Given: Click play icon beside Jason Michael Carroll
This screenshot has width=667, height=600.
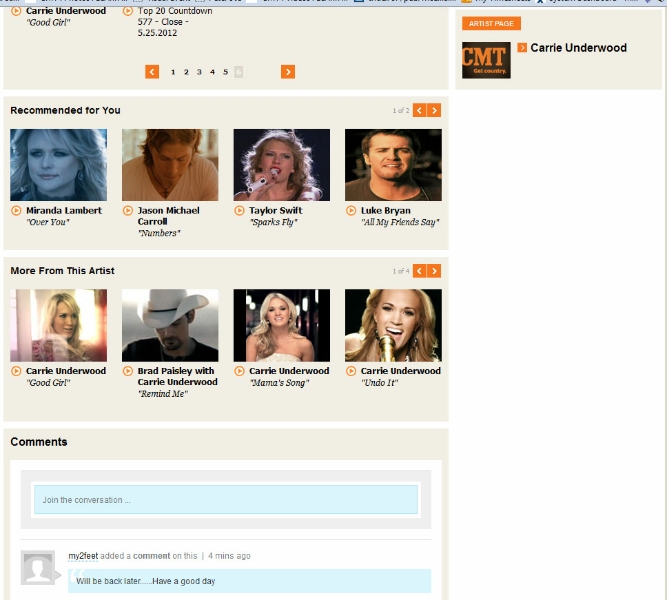Looking at the screenshot, I should click(128, 211).
